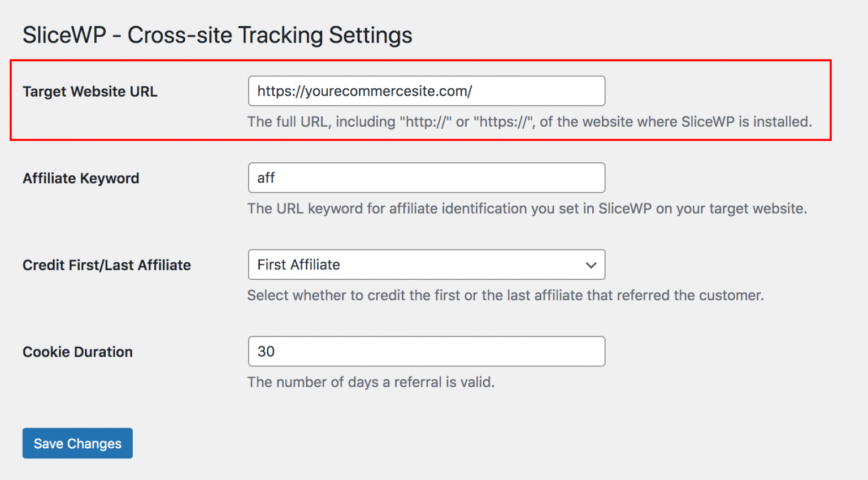Click the Credit First/Last Affiliate label
Screen dimensions: 868x480
click(x=107, y=265)
